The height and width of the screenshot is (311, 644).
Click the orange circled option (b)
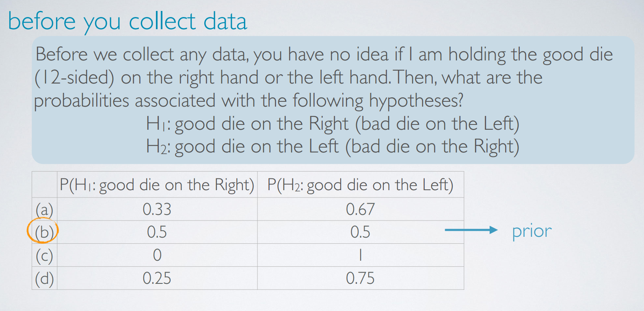click(x=43, y=231)
